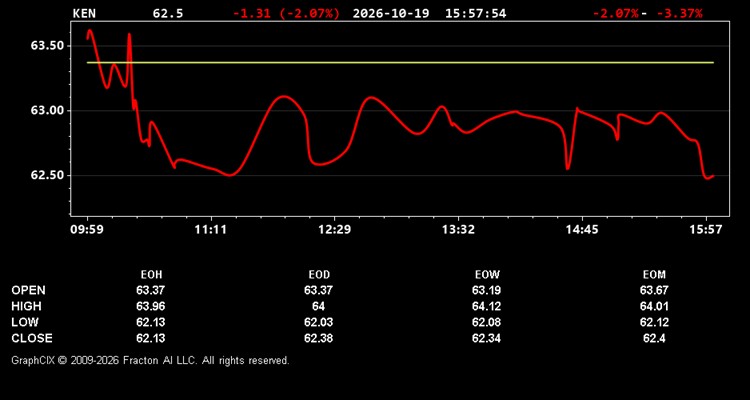The height and width of the screenshot is (400, 750).
Task: Select the current price 62.5 in header
Action: point(167,13)
